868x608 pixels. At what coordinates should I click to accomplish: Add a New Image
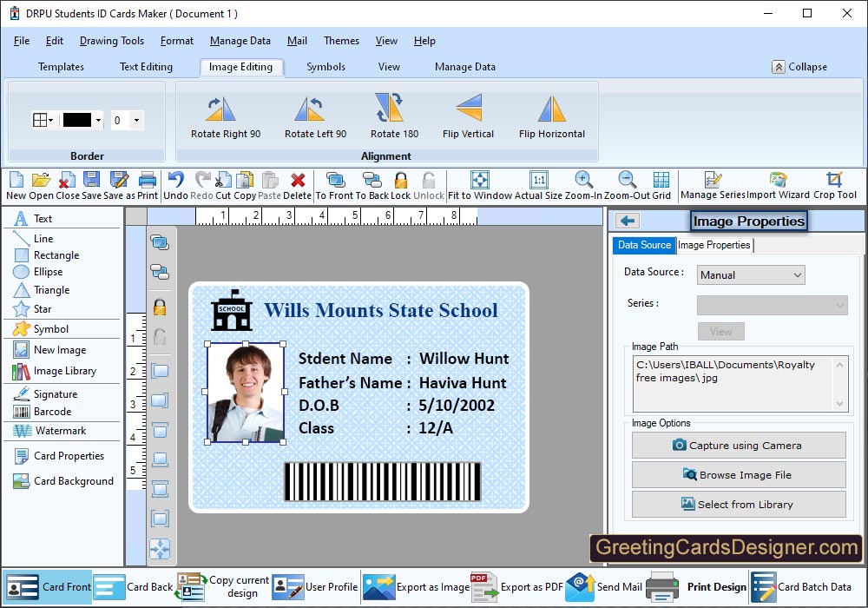click(49, 350)
